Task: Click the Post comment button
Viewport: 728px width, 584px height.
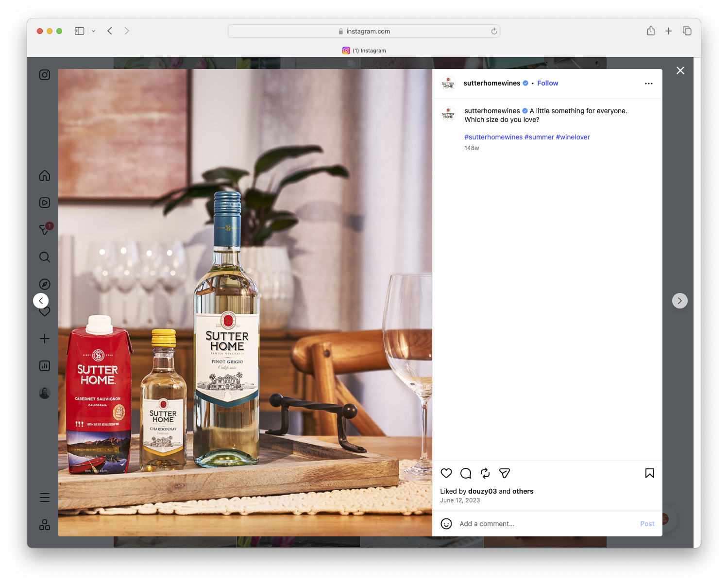Action: coord(647,524)
